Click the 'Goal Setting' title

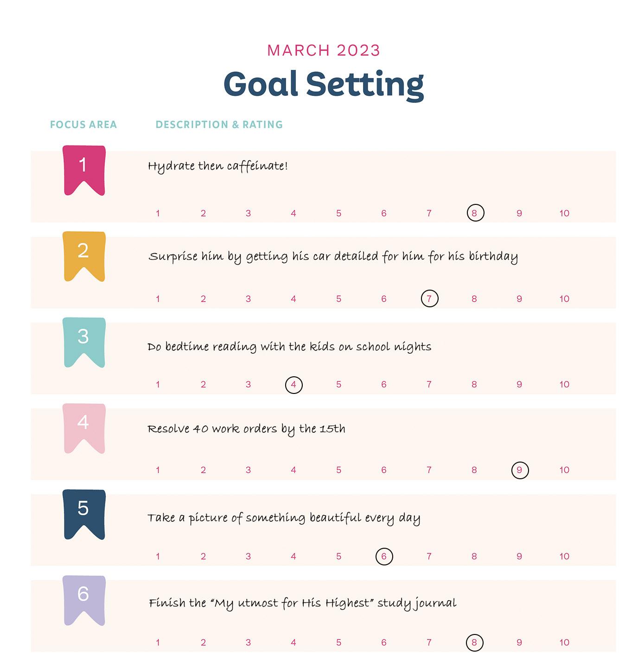click(323, 84)
